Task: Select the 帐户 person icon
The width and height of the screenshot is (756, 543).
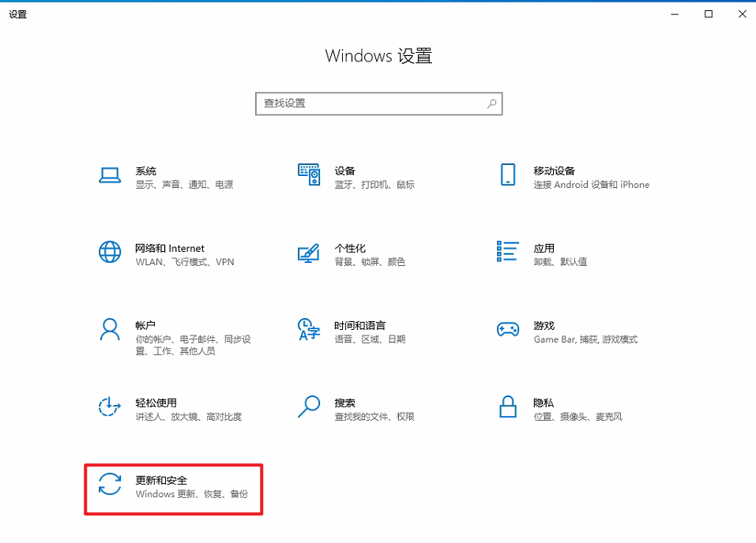Action: pos(109,330)
